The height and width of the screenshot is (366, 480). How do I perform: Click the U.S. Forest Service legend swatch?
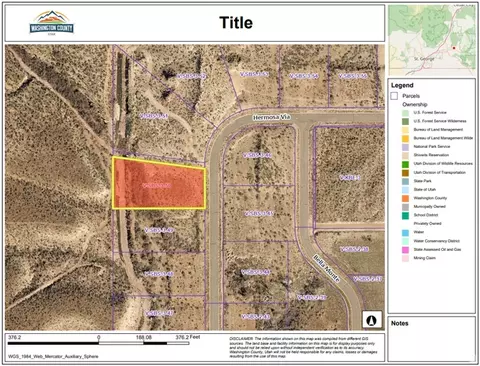coord(405,113)
